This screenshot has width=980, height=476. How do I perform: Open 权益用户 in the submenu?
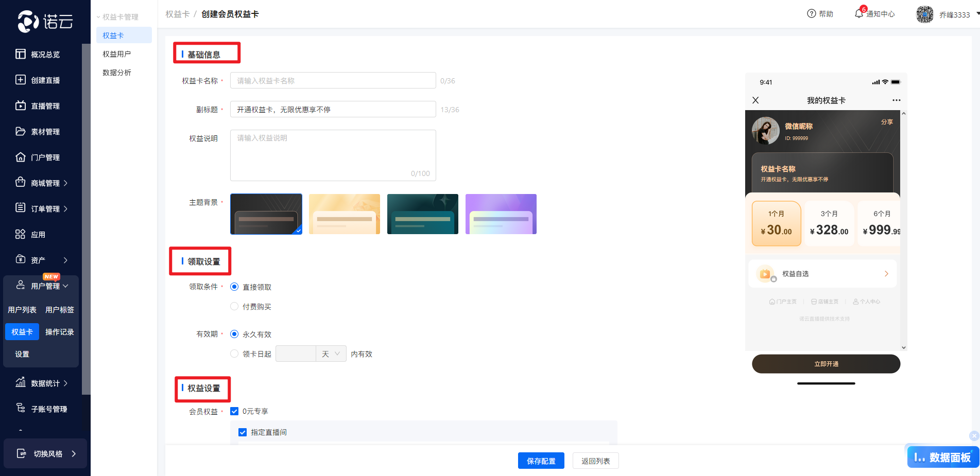click(117, 54)
